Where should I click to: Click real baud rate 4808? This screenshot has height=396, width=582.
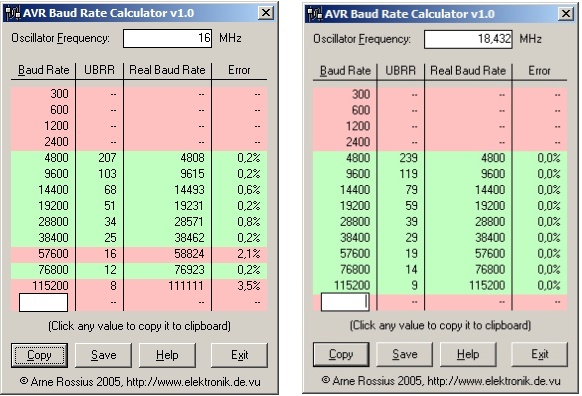click(192, 158)
